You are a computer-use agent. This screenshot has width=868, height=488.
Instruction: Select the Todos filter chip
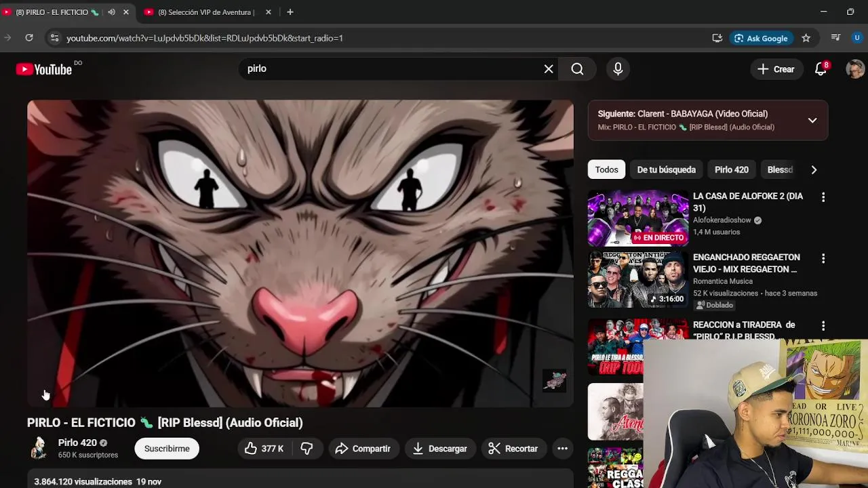(x=606, y=169)
